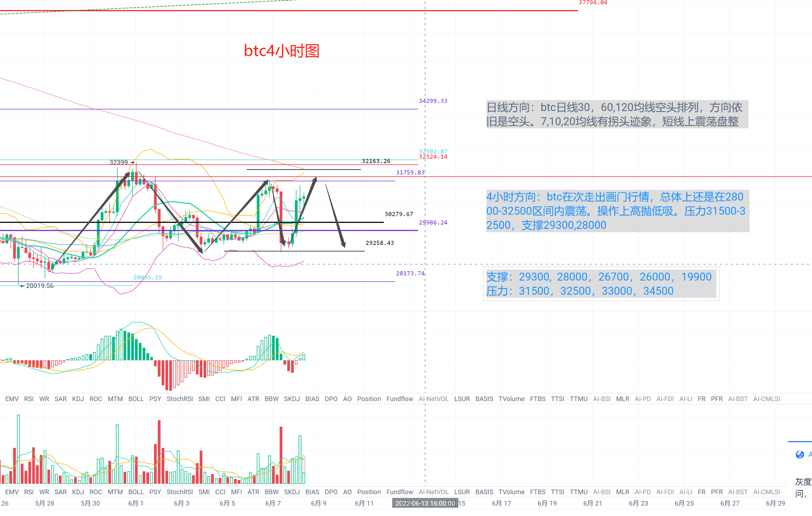812x516 pixels.
Task: Select FTBS indicator below the MACD pane
Action: [x=538, y=399]
